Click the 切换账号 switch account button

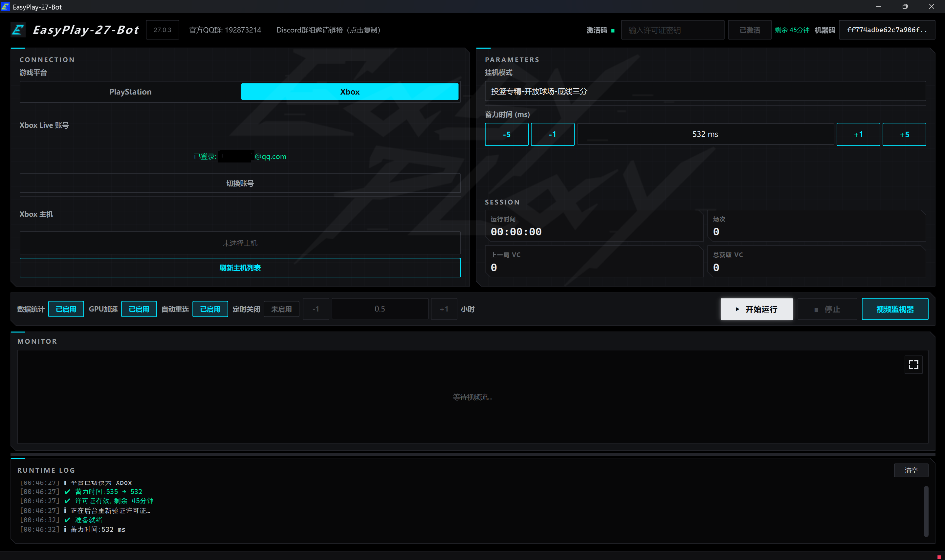point(240,183)
